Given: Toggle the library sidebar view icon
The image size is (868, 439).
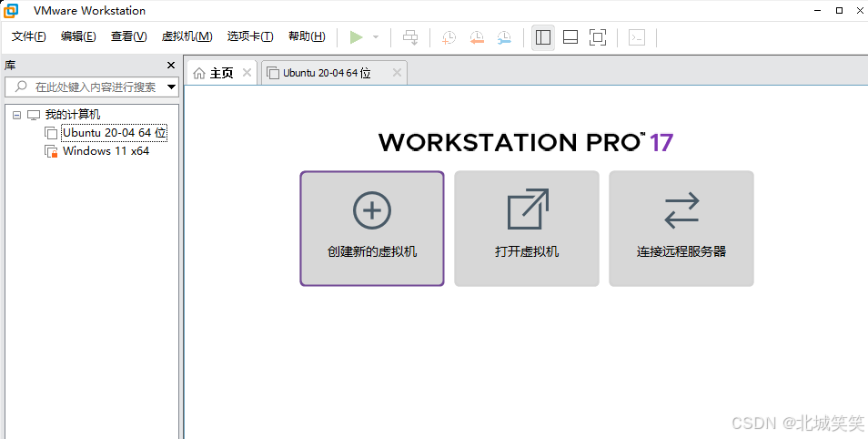Looking at the screenshot, I should tap(543, 37).
